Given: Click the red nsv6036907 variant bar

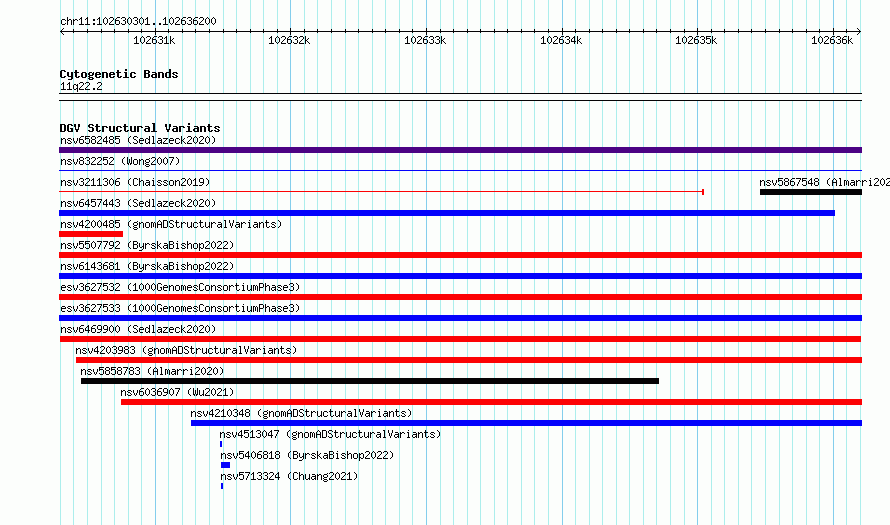Looking at the screenshot, I should coord(492,402).
